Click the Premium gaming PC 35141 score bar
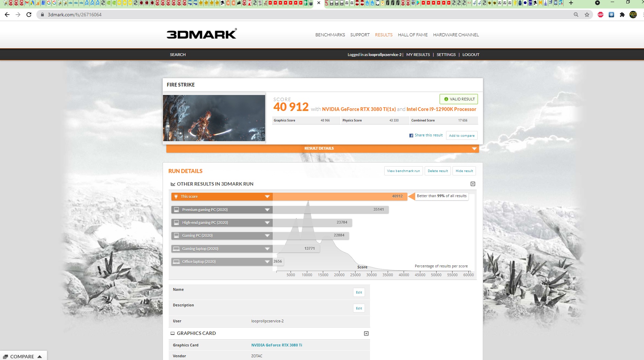Image resolution: width=644 pixels, height=360 pixels. click(331, 210)
